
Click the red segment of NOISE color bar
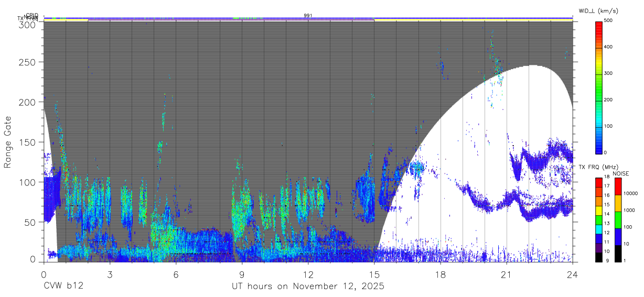[618, 186]
